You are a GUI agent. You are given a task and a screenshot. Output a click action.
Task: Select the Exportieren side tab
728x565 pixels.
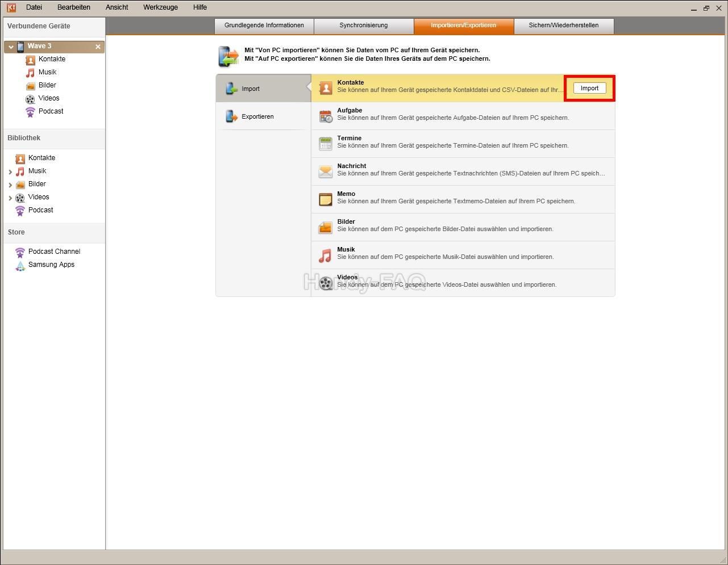coord(263,116)
